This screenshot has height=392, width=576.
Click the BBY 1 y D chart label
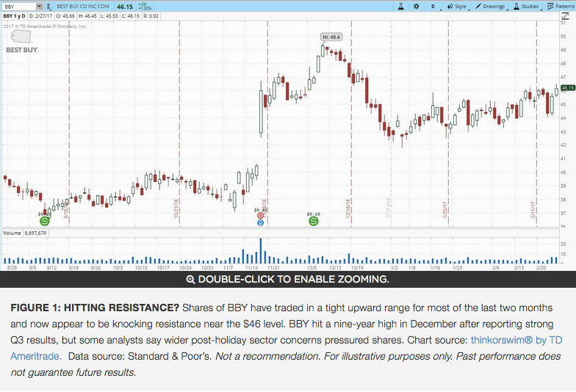(15, 16)
